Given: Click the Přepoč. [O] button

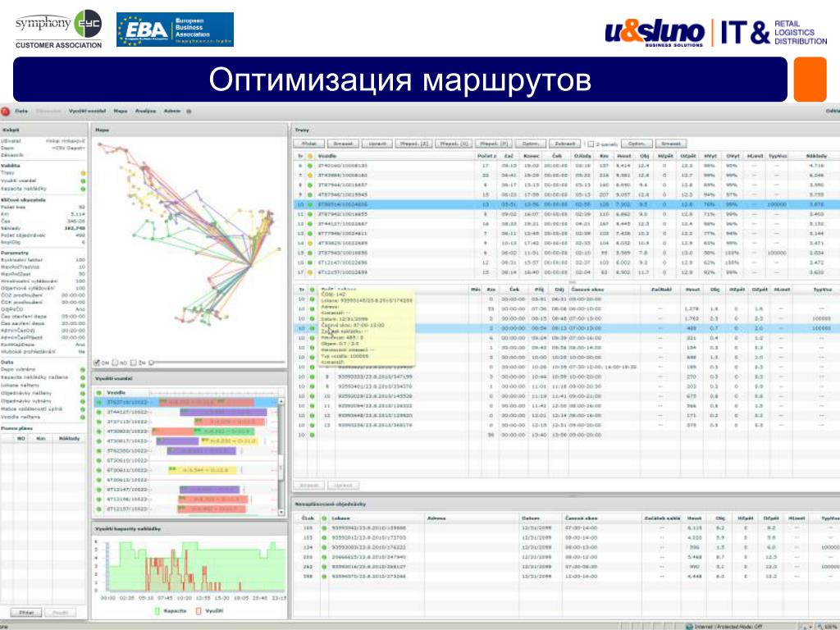Looking at the screenshot, I should (453, 144).
